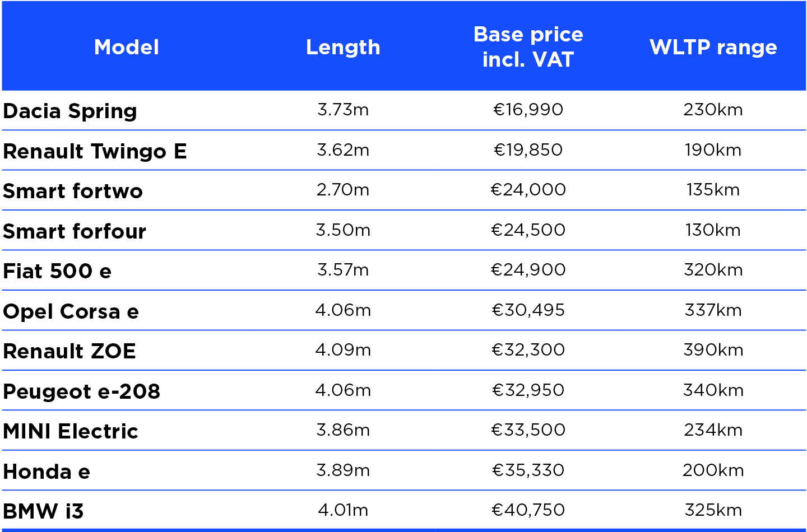Click the 390km range value
The width and height of the screenshot is (807, 532).
713,349
